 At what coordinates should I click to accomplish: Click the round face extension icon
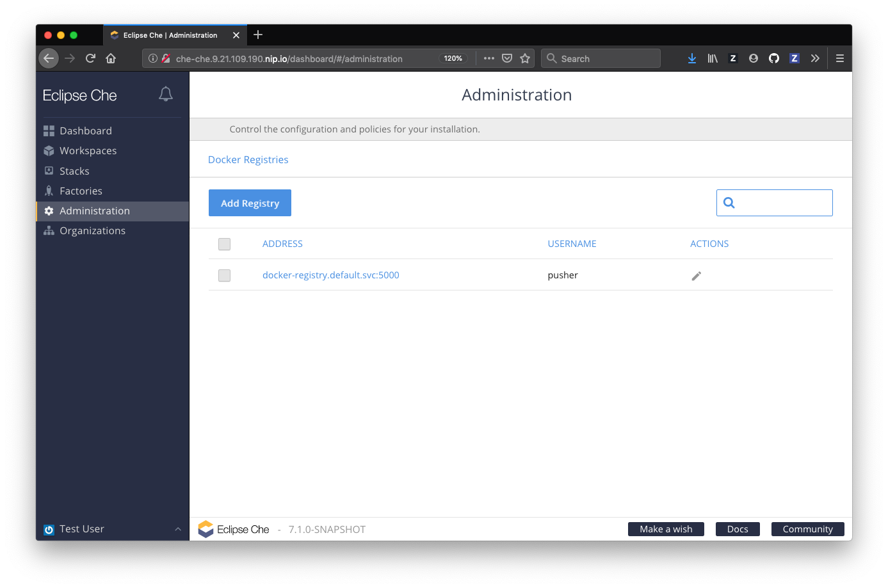pos(754,58)
